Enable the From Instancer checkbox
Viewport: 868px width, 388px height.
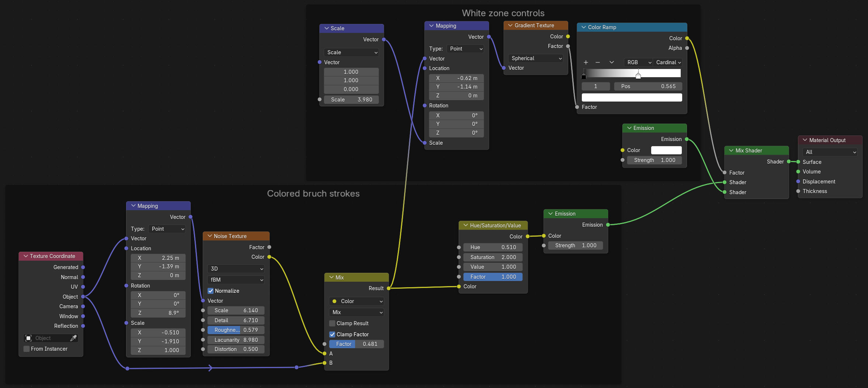tap(27, 349)
